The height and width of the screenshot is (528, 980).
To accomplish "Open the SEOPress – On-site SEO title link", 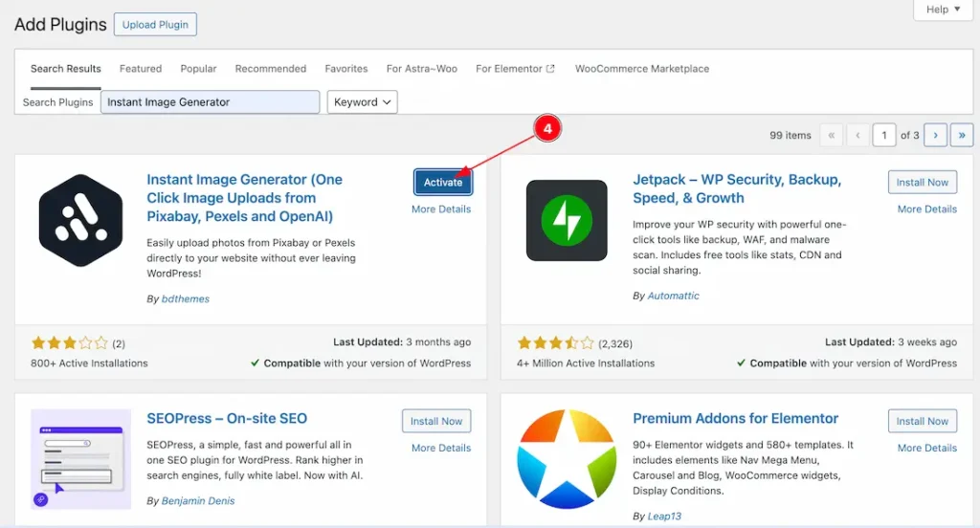I will click(x=227, y=419).
